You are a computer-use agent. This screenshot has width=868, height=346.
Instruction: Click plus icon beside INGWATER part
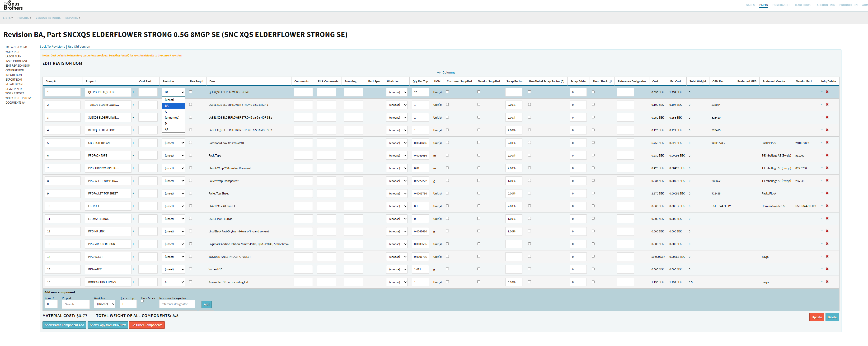(x=133, y=269)
